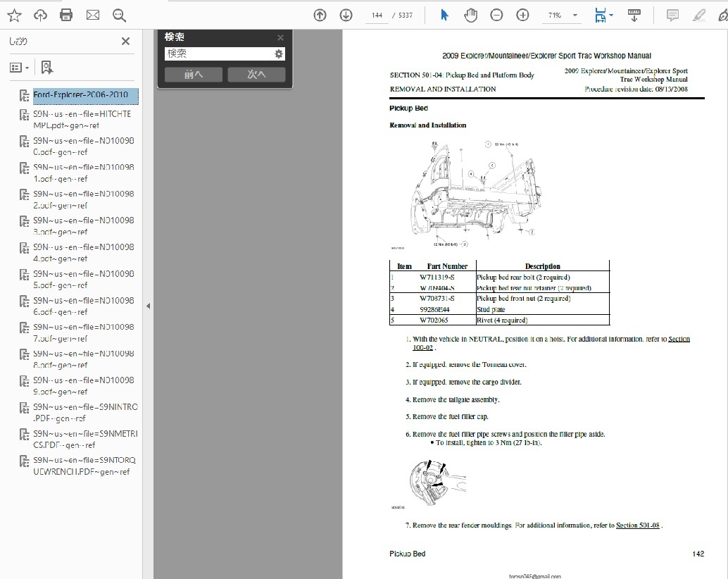Go to next page arrow
Screen dimensions: 728x579
pyautogui.click(x=346, y=15)
